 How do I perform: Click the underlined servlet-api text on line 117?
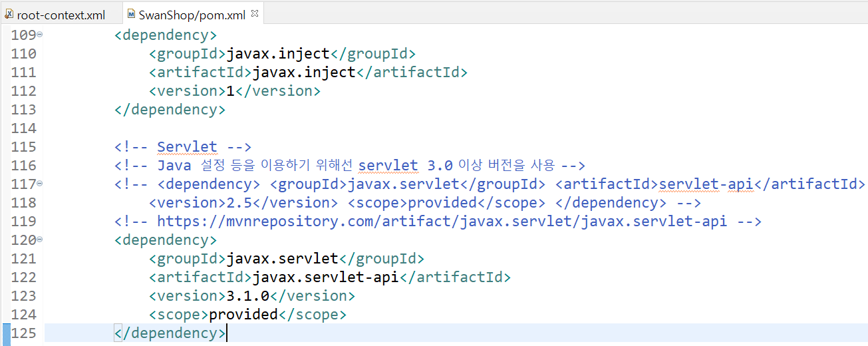[706, 184]
